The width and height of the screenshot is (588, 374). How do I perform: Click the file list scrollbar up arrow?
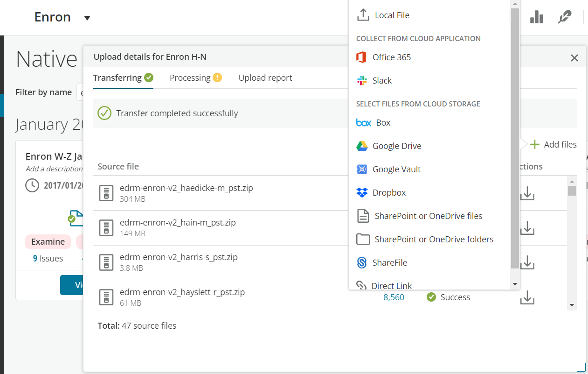point(572,181)
